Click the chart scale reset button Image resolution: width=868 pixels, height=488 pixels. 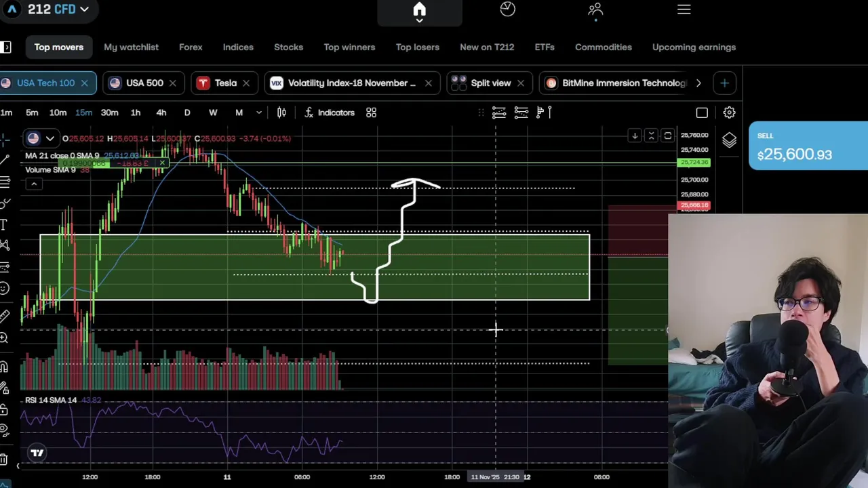coord(668,136)
